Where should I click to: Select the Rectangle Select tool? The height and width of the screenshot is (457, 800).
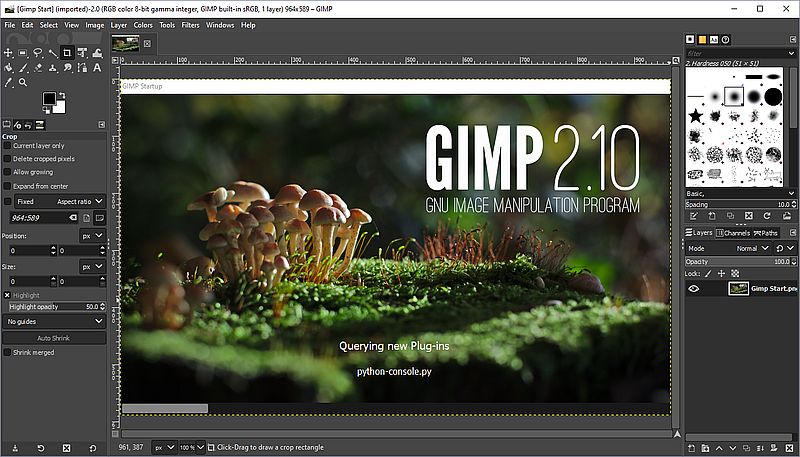[x=23, y=53]
